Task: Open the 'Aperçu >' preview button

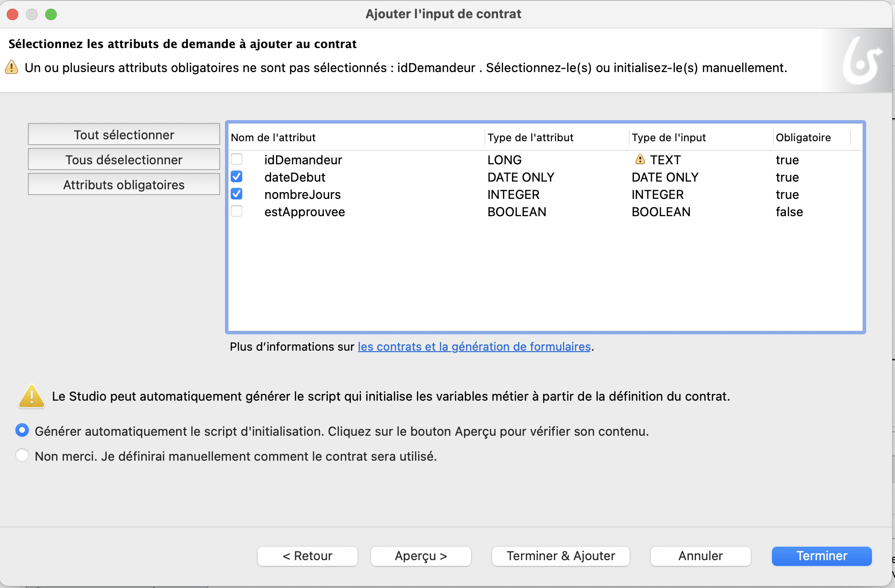Action: [x=421, y=556]
